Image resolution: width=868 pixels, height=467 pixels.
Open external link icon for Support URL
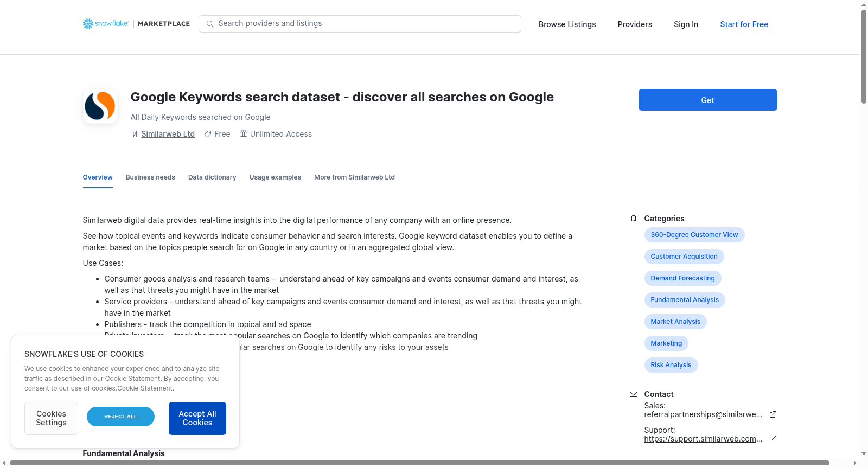pyautogui.click(x=773, y=439)
